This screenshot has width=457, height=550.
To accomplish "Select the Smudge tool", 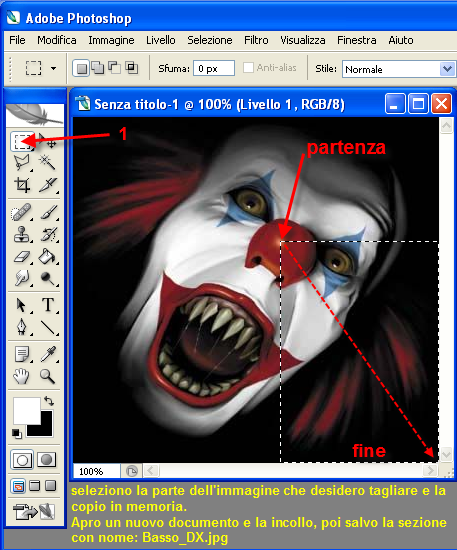I will [x=22, y=278].
